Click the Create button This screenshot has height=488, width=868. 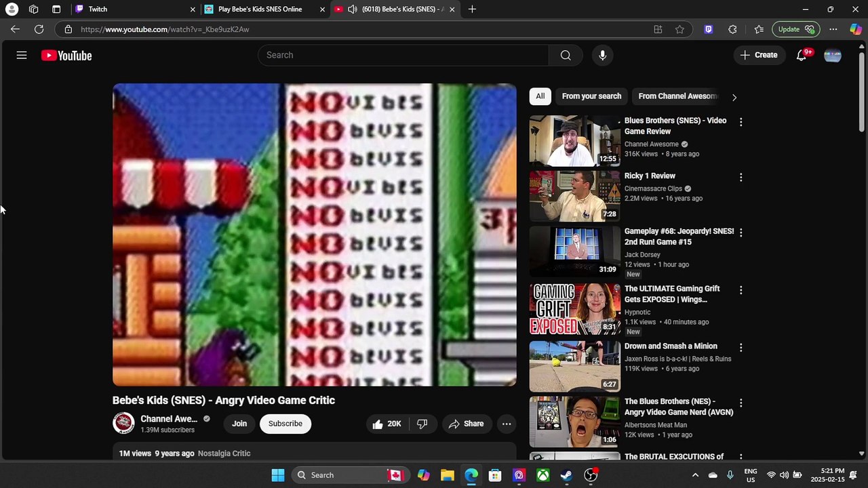click(759, 56)
